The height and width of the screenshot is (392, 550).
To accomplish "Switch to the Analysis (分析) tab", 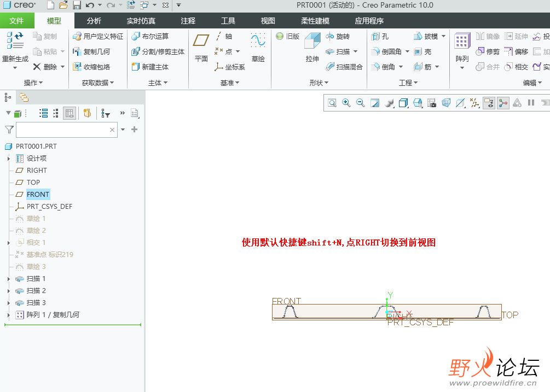I will point(94,21).
